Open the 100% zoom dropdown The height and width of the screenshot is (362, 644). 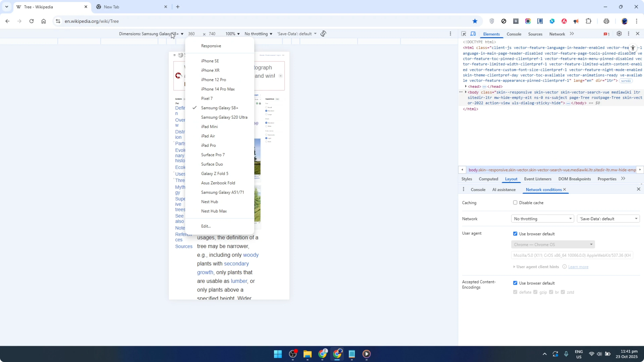pos(232,33)
